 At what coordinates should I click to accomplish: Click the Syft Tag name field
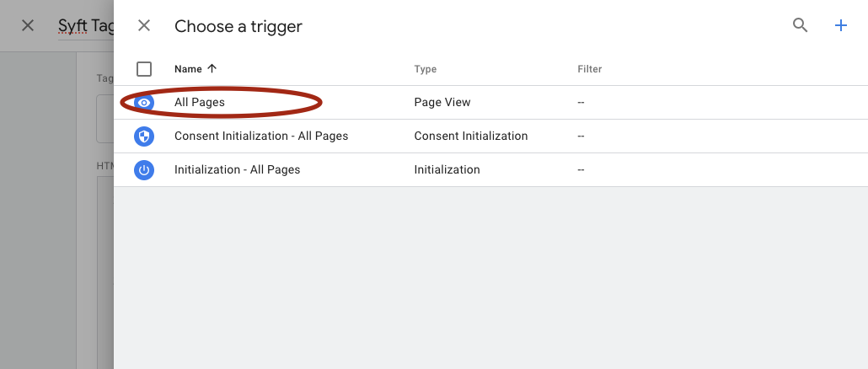(86, 26)
